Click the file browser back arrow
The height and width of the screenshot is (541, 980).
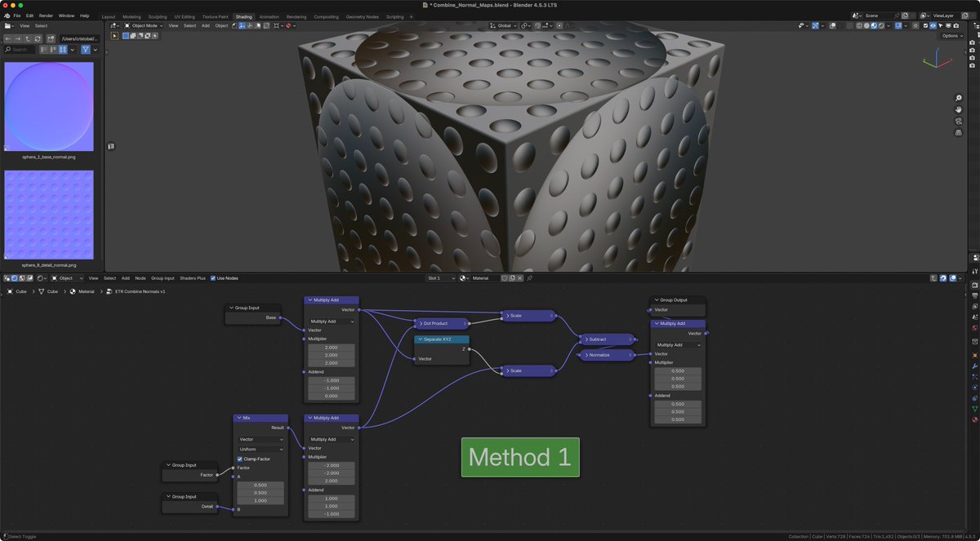point(8,38)
